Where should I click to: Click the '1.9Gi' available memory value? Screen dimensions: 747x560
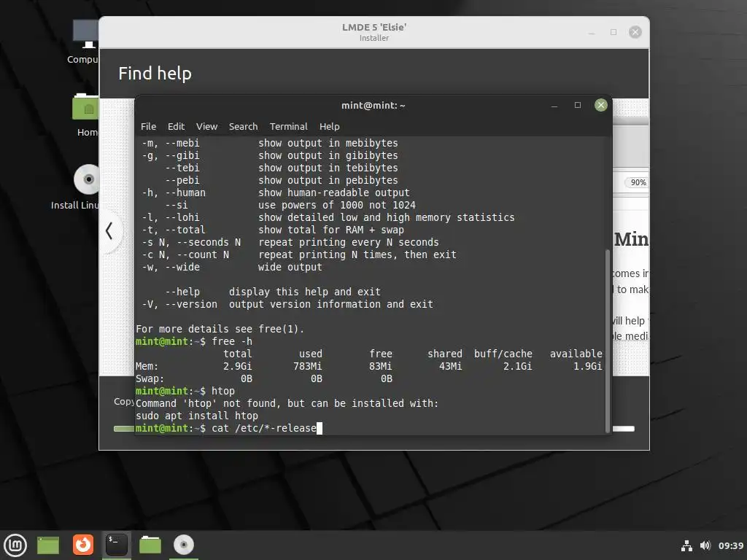pos(587,366)
